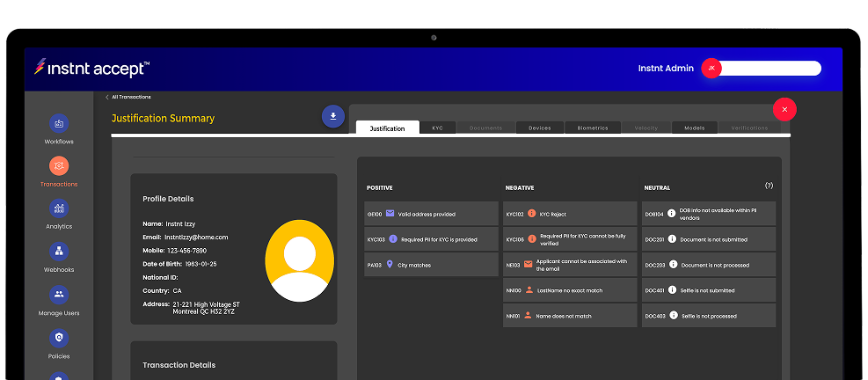This screenshot has height=380, width=868.
Task: Switch to the Models tab
Action: click(694, 128)
